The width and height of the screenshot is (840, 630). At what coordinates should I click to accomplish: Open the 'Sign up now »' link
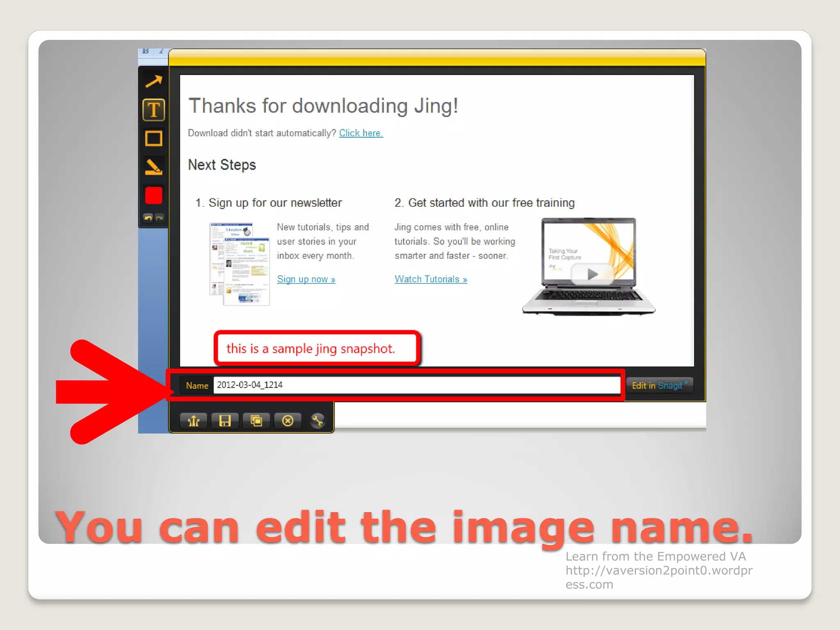tap(306, 279)
